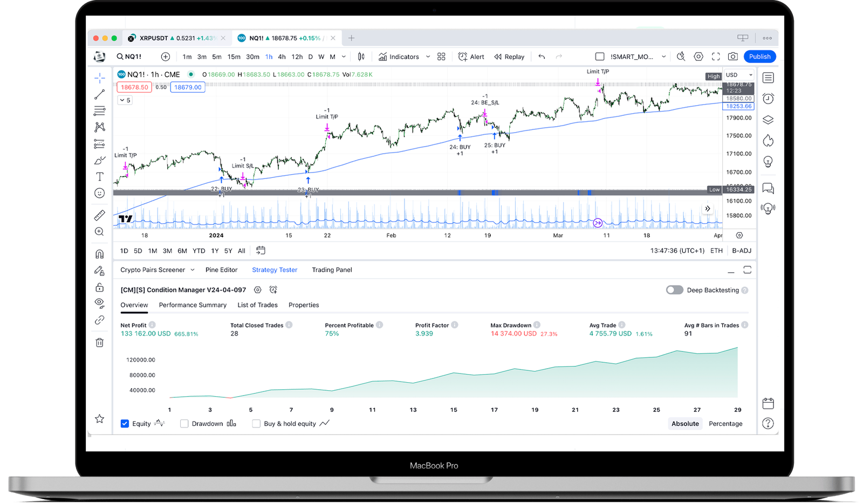Remove drawings with the trash tool

click(x=99, y=342)
